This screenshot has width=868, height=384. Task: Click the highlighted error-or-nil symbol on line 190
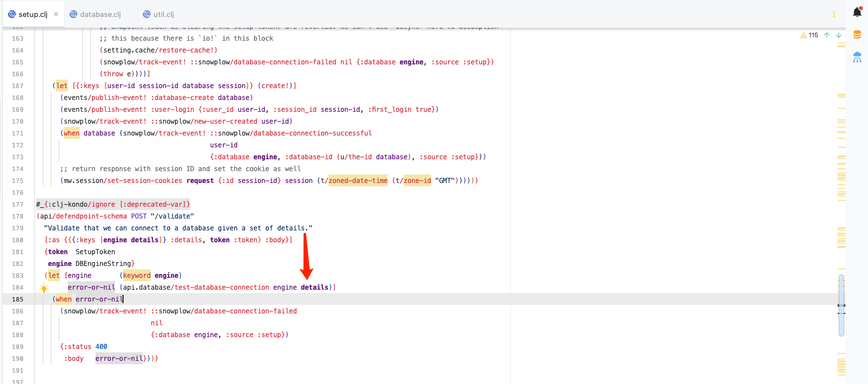(x=119, y=358)
